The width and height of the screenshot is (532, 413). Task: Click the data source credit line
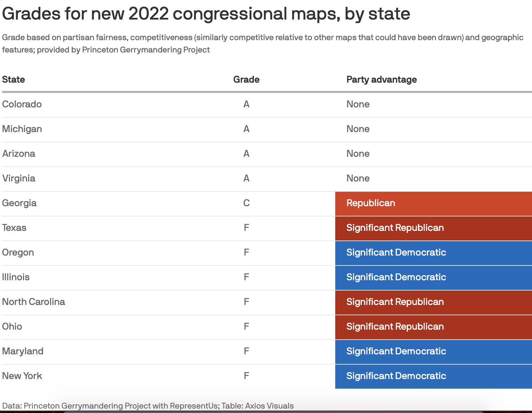point(148,406)
